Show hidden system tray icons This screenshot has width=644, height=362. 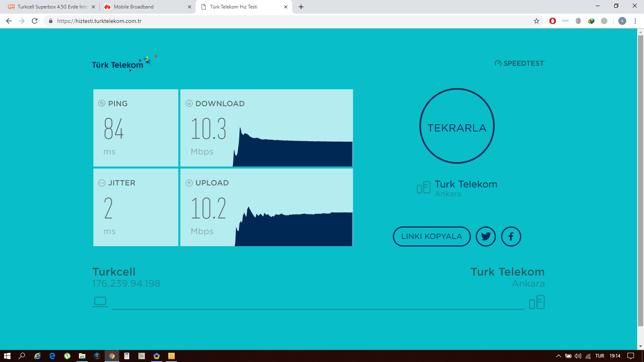(559, 356)
